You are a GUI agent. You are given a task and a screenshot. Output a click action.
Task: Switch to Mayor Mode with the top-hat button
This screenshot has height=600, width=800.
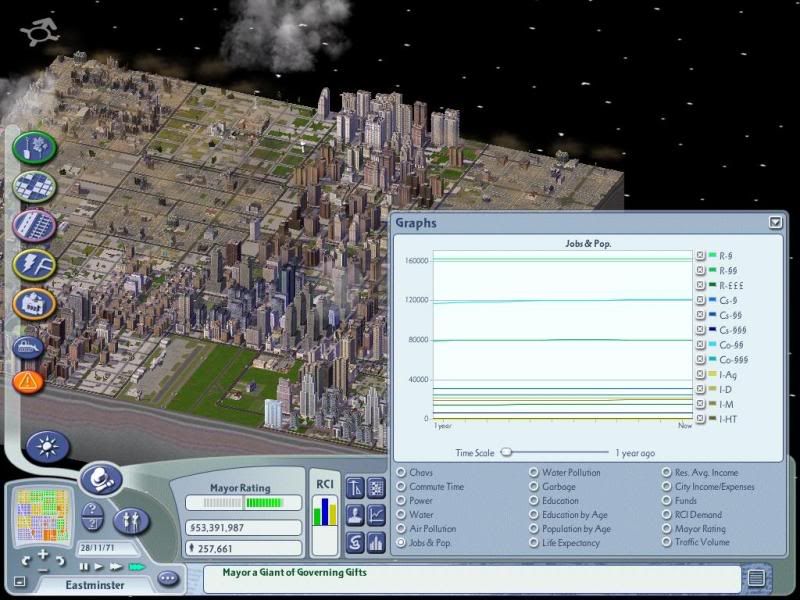point(101,479)
